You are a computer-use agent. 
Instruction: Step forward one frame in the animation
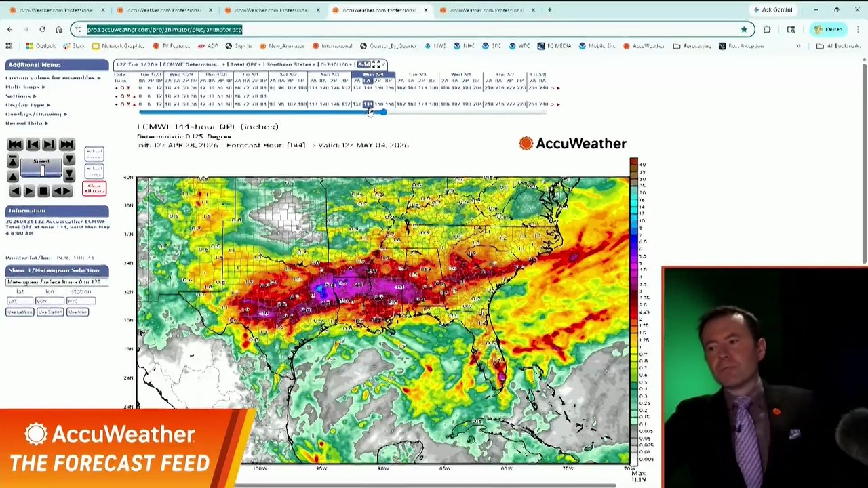50,144
